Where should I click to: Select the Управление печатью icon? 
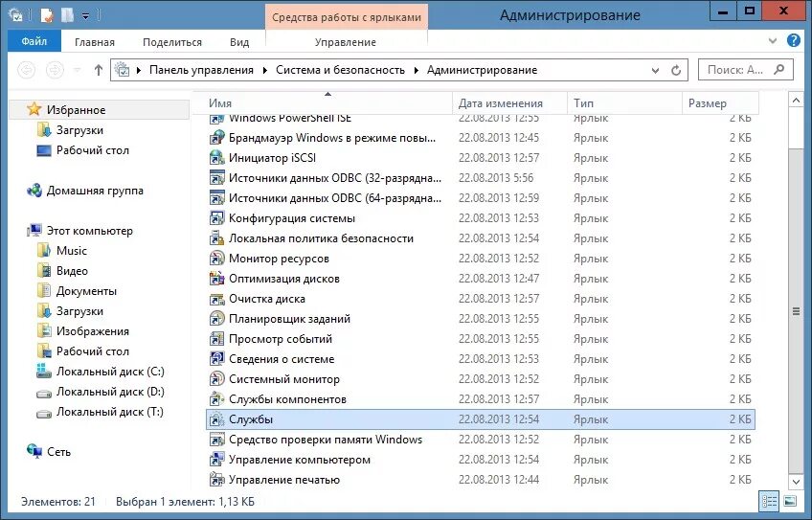tap(216, 480)
